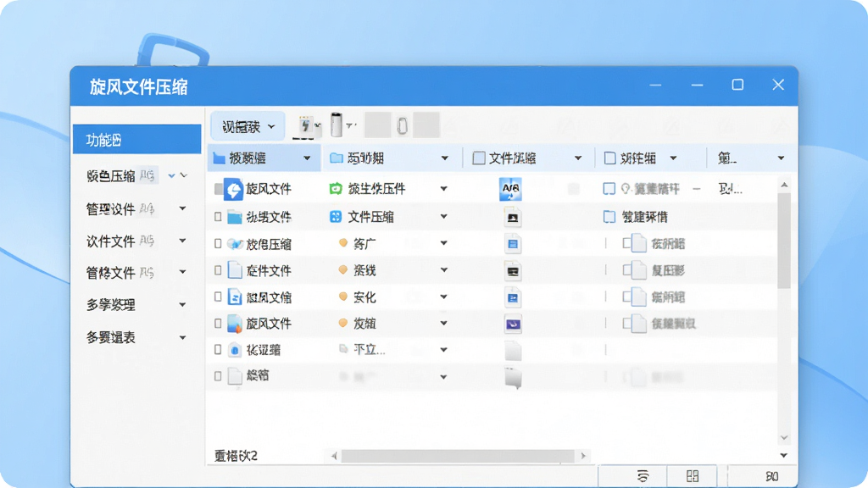The image size is (868, 488).
Task: Open the blue A/B icon in the file list
Action: point(510,189)
